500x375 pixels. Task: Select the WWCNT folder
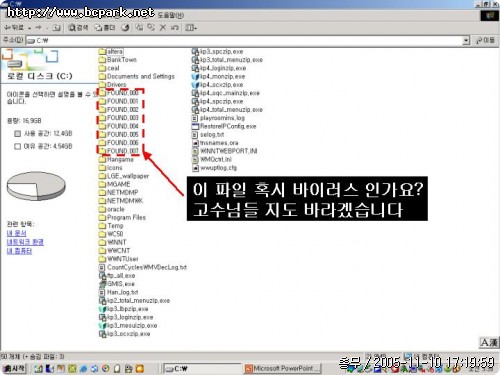point(114,251)
